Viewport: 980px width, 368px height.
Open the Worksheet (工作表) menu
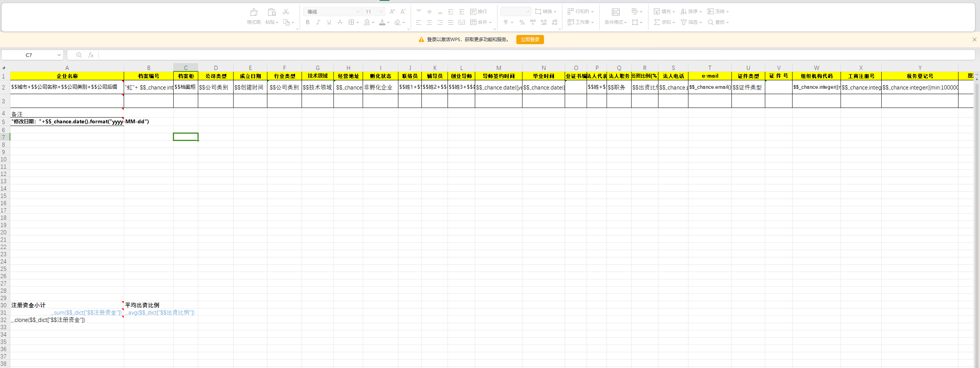(581, 22)
